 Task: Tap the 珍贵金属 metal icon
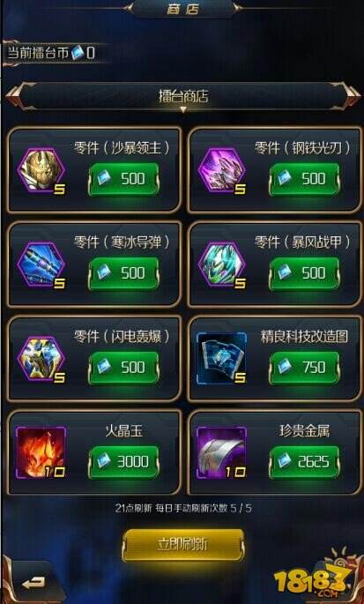221,452
